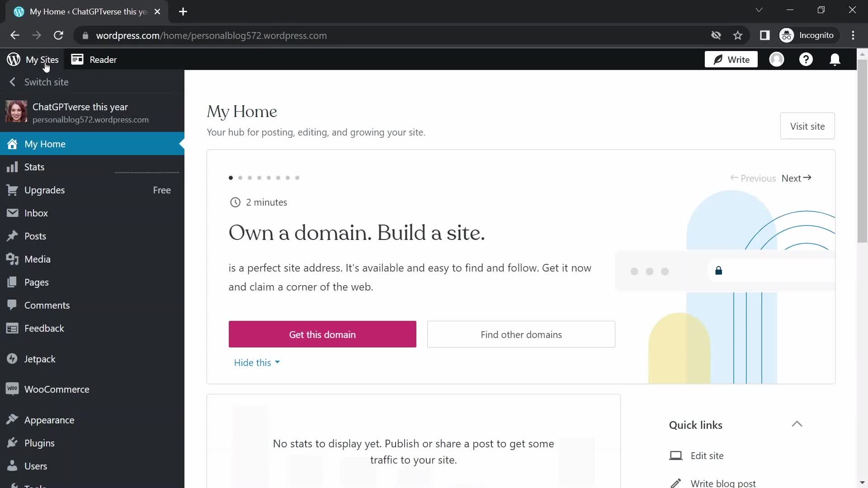Click the Next carousel arrow
The image size is (868, 488).
tap(797, 178)
